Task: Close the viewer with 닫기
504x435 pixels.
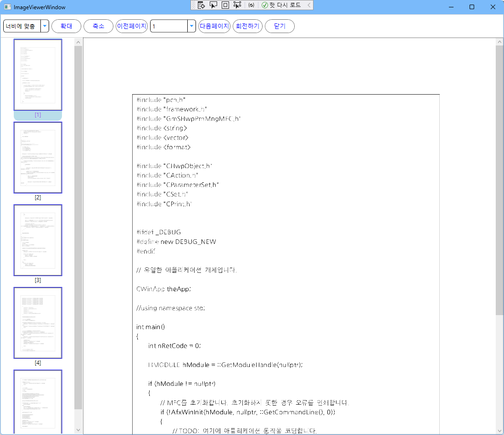Action: click(x=280, y=26)
